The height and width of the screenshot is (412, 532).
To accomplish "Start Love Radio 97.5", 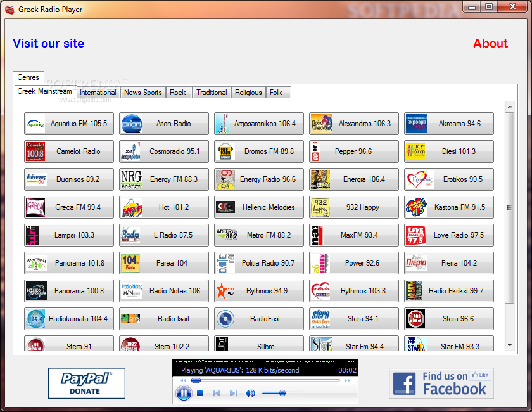I will point(449,235).
